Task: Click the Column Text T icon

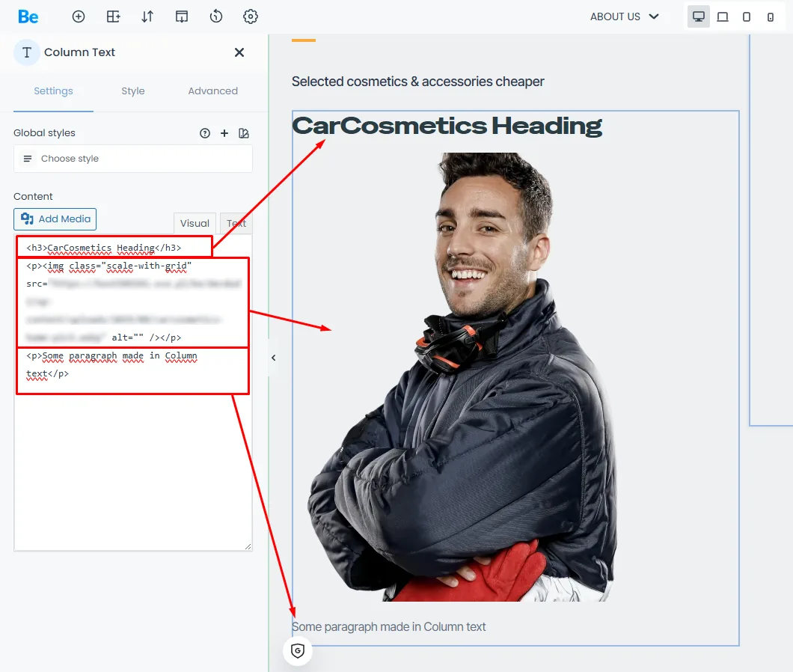Action: tap(27, 52)
